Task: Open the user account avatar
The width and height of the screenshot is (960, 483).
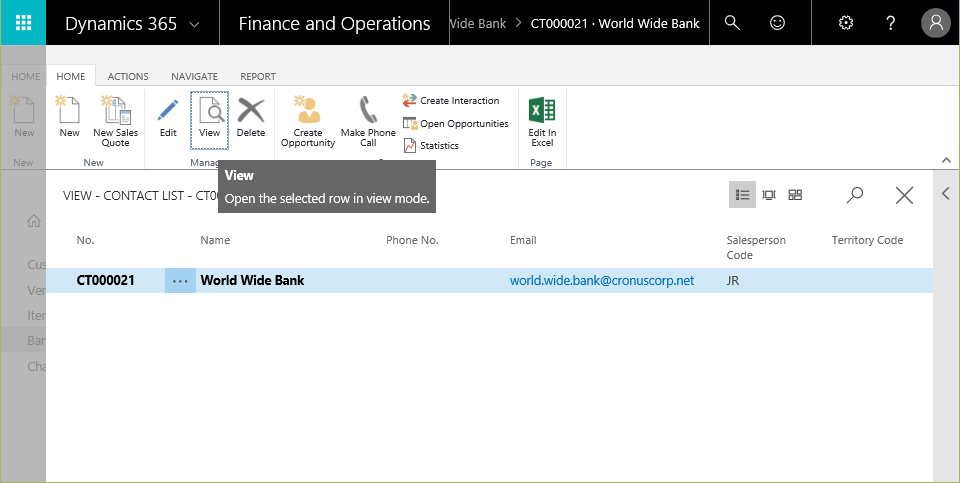Action: (x=936, y=23)
